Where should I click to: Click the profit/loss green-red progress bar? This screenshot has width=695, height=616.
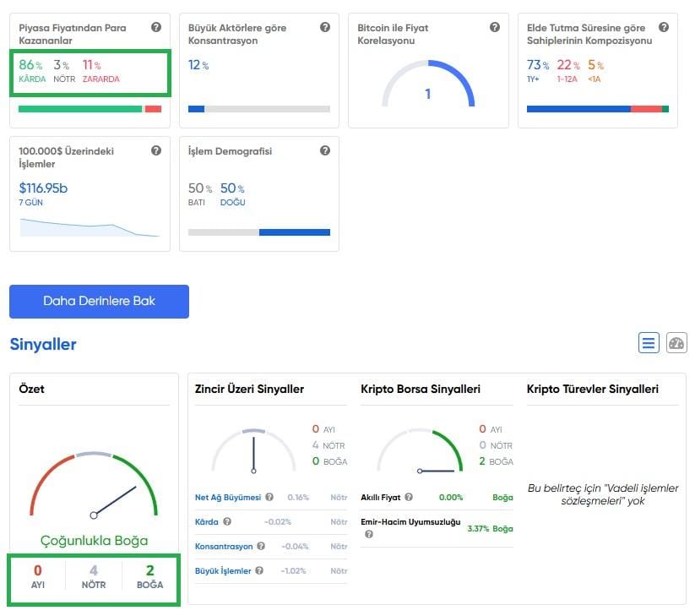[90, 109]
